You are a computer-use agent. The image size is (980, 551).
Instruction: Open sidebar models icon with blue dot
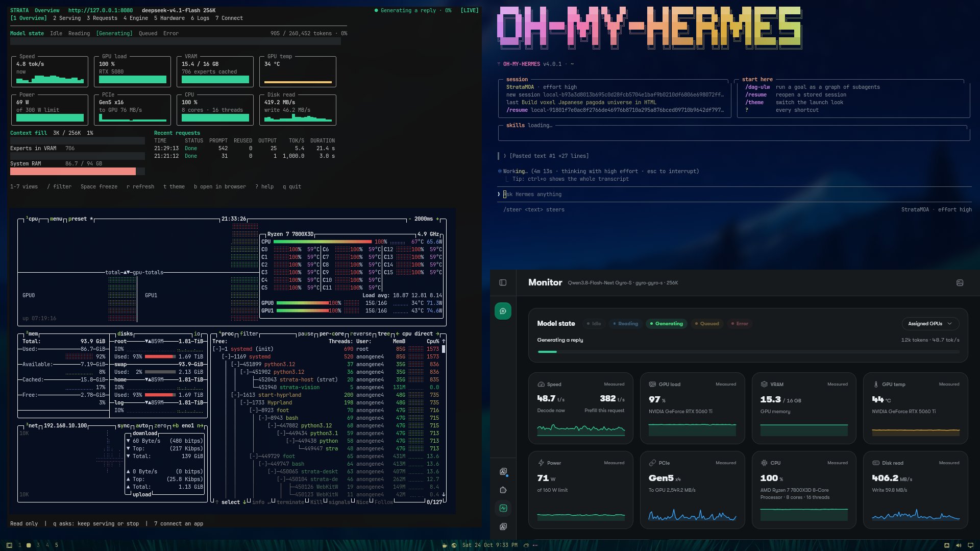(x=503, y=471)
